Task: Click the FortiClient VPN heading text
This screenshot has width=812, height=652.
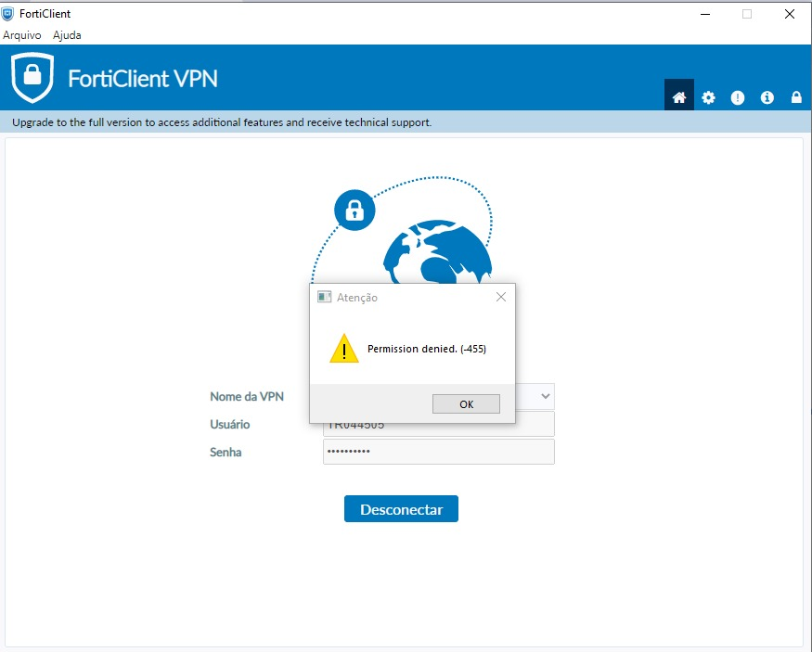Action: 143,79
